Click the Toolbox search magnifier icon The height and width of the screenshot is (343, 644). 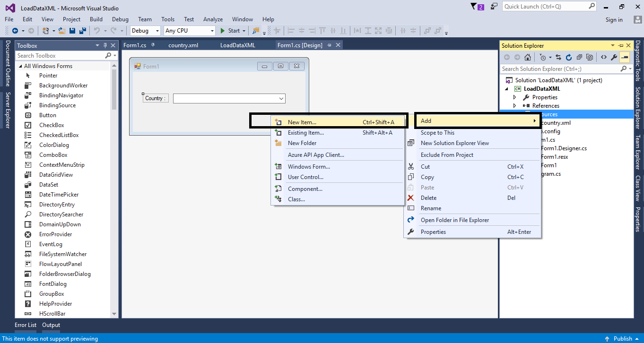[x=108, y=55]
